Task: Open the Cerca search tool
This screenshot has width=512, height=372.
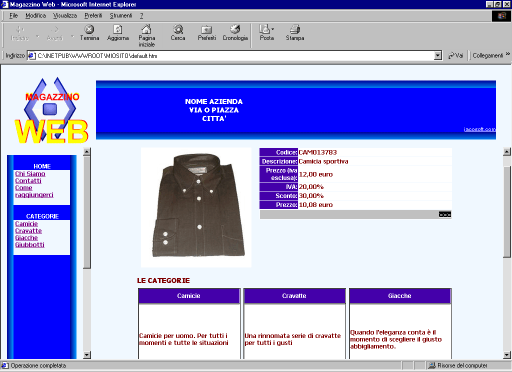Action: 178,33
